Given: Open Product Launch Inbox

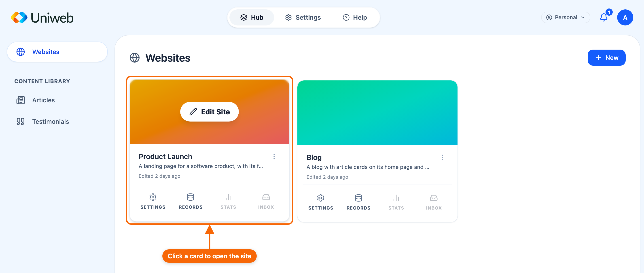Looking at the screenshot, I should (x=266, y=201).
